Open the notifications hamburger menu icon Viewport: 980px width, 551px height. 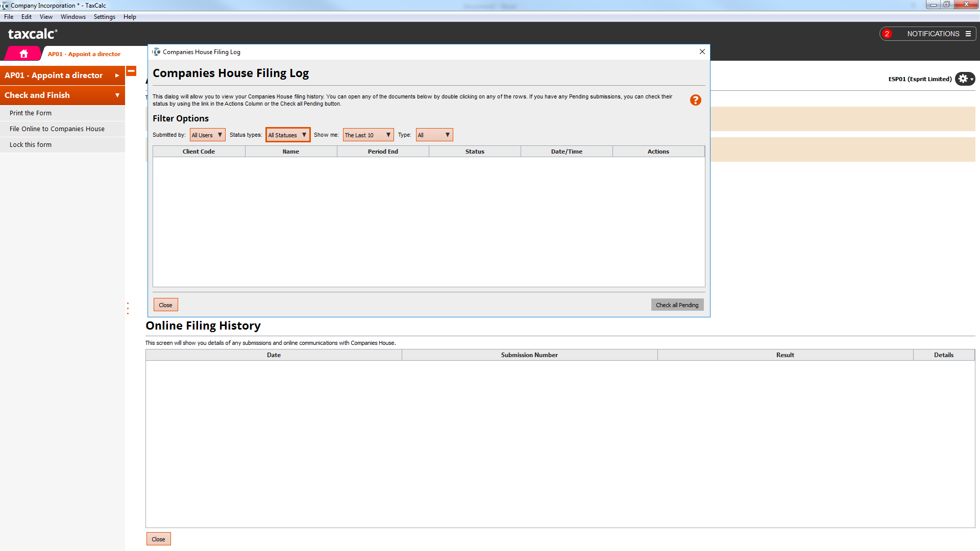(x=968, y=34)
